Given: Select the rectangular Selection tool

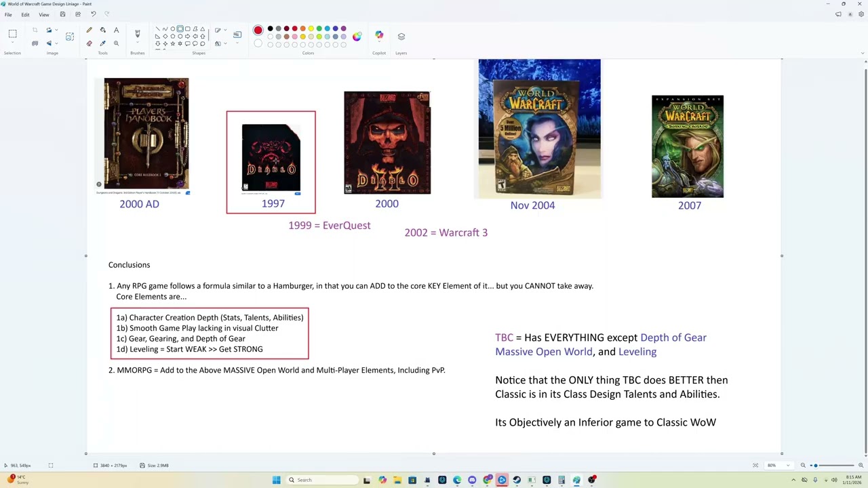Looking at the screenshot, I should tap(12, 33).
